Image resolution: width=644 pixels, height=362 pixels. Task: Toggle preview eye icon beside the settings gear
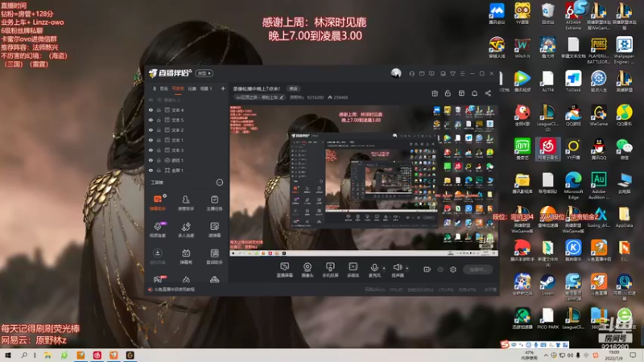[440, 269]
